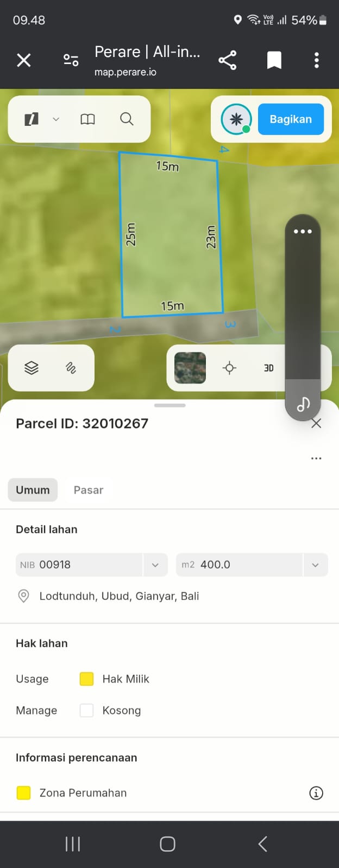Tap the compass star icon

click(x=236, y=119)
